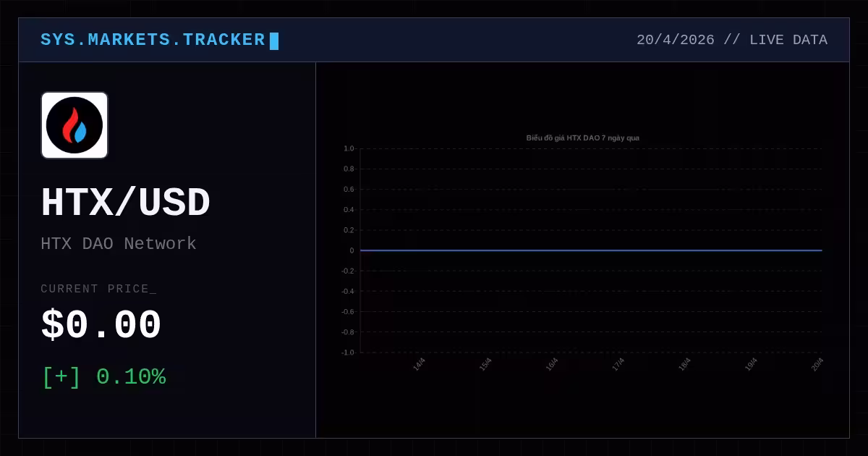The image size is (868, 456).
Task: Select the 15/4 date on x-axis
Action: (485, 364)
